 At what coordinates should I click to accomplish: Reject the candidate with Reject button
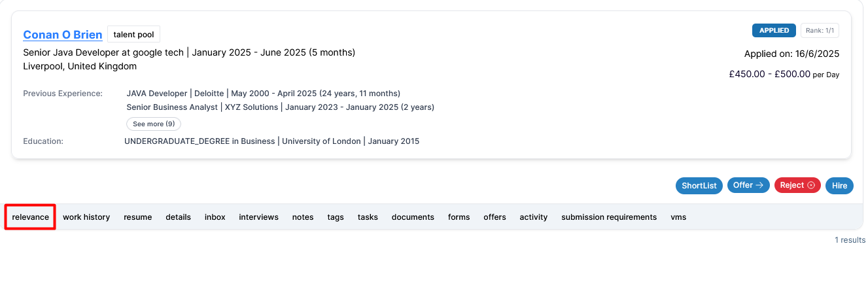point(798,185)
